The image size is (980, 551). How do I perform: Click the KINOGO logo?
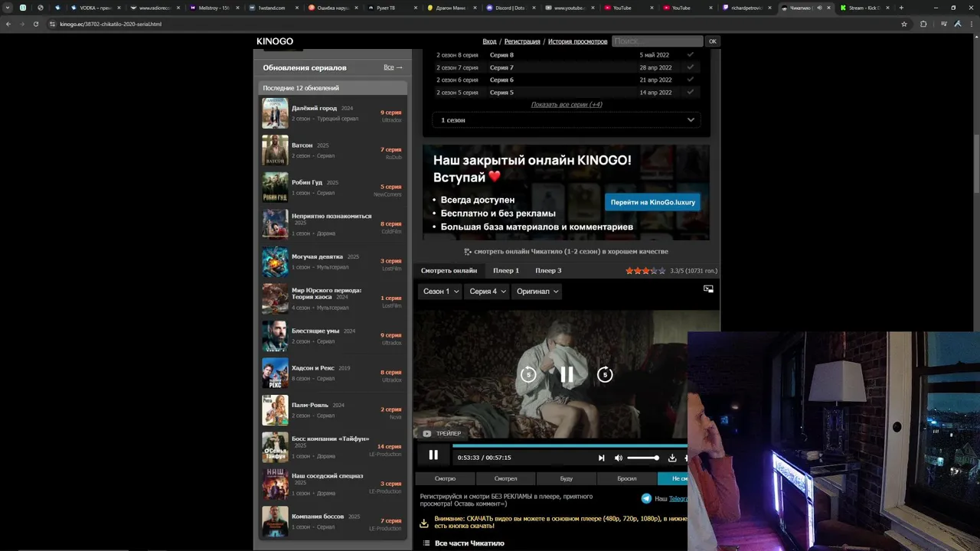point(275,41)
